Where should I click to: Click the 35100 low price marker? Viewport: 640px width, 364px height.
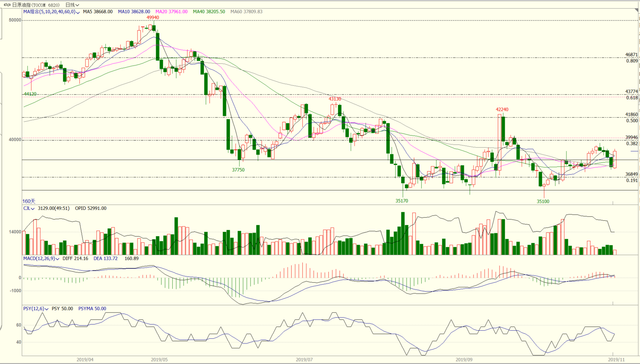[543, 201]
